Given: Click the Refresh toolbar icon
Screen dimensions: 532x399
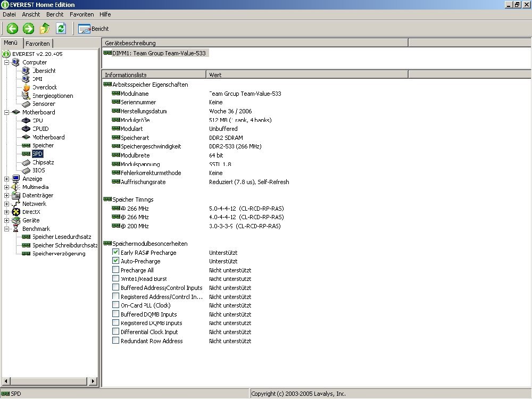Looking at the screenshot, I should (x=61, y=29).
